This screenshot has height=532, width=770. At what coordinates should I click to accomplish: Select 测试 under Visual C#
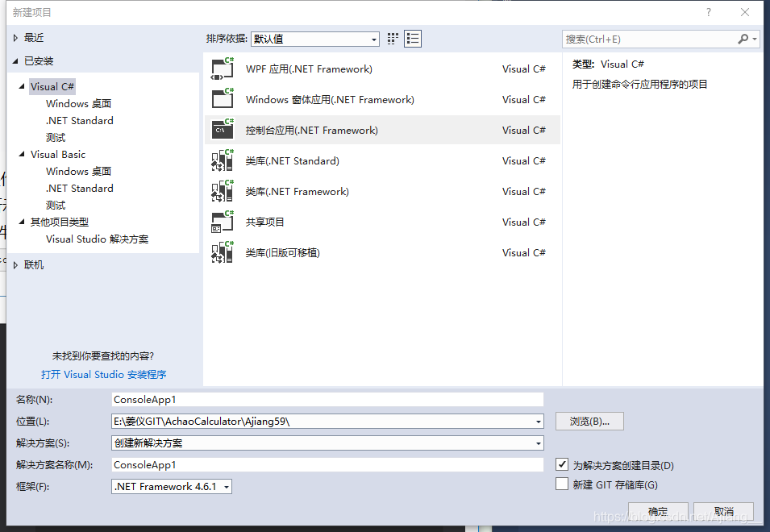[x=56, y=137]
